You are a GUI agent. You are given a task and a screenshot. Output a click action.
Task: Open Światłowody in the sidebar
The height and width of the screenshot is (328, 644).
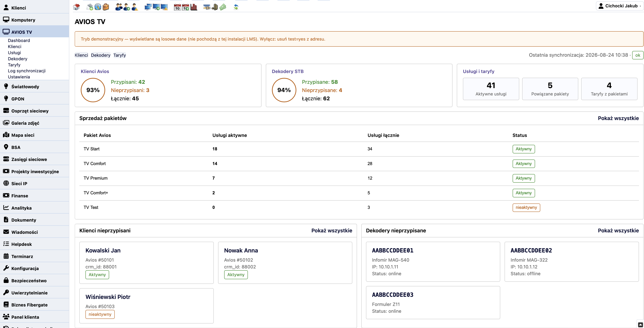pyautogui.click(x=34, y=86)
